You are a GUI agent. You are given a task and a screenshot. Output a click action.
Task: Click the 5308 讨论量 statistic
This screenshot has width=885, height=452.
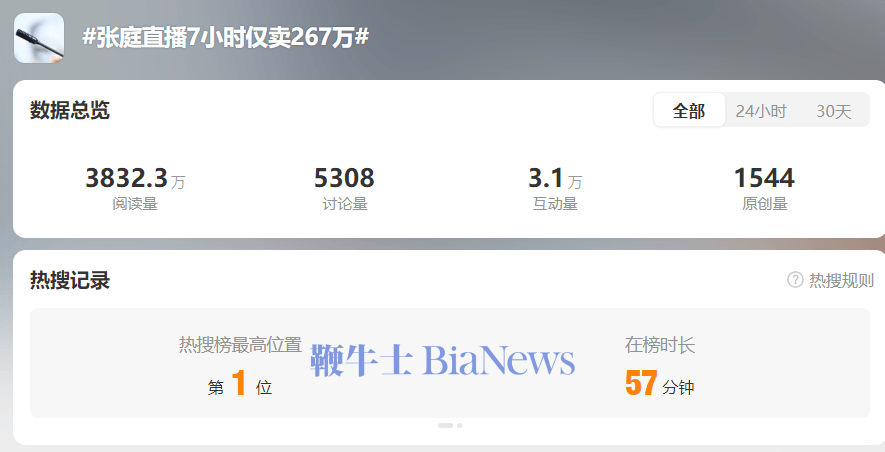pos(344,188)
